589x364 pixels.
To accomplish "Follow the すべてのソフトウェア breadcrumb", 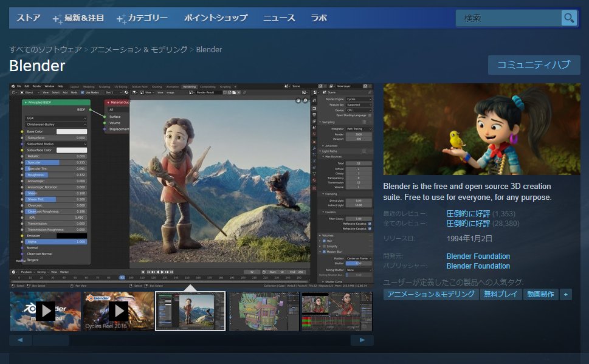I will click(46, 50).
